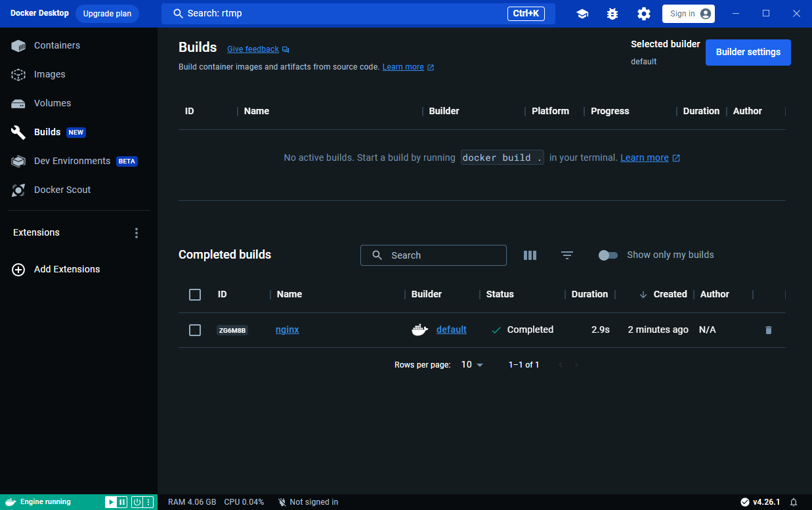The height and width of the screenshot is (510, 812).
Task: Open Settings via the gear icon
Action: tap(644, 14)
